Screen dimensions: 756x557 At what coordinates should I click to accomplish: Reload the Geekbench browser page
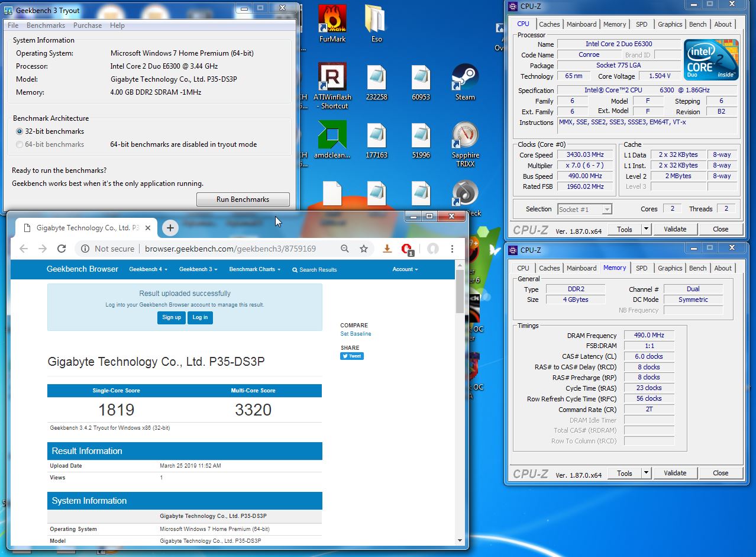[62, 249]
